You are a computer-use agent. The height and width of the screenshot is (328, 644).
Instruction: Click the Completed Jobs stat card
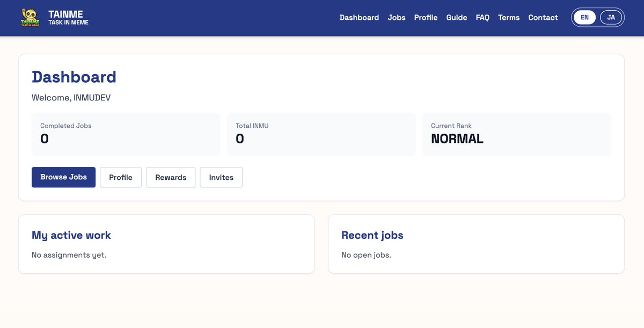point(126,134)
